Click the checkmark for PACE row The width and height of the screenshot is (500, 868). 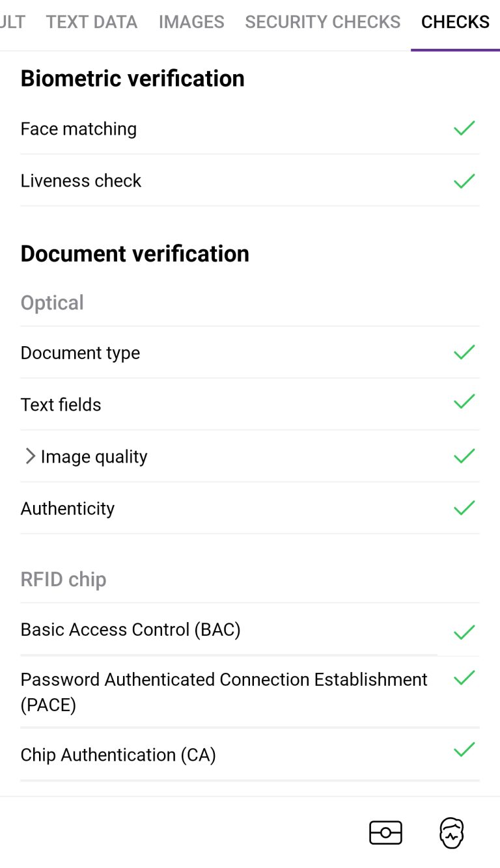464,678
